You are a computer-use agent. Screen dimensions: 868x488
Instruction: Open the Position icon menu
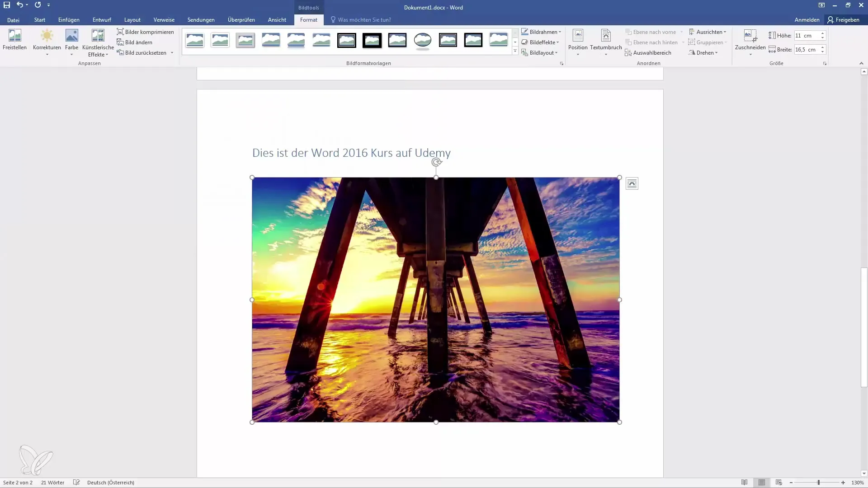pos(578,42)
